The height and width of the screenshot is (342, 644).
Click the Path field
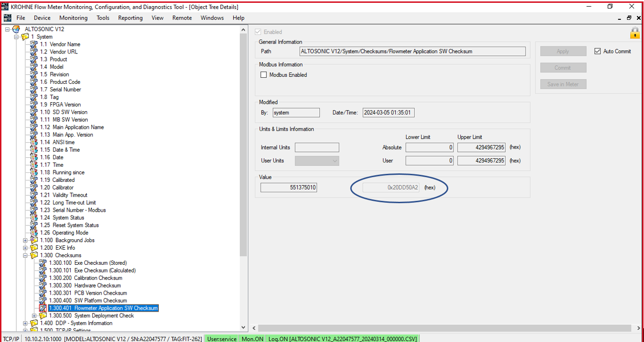point(412,51)
